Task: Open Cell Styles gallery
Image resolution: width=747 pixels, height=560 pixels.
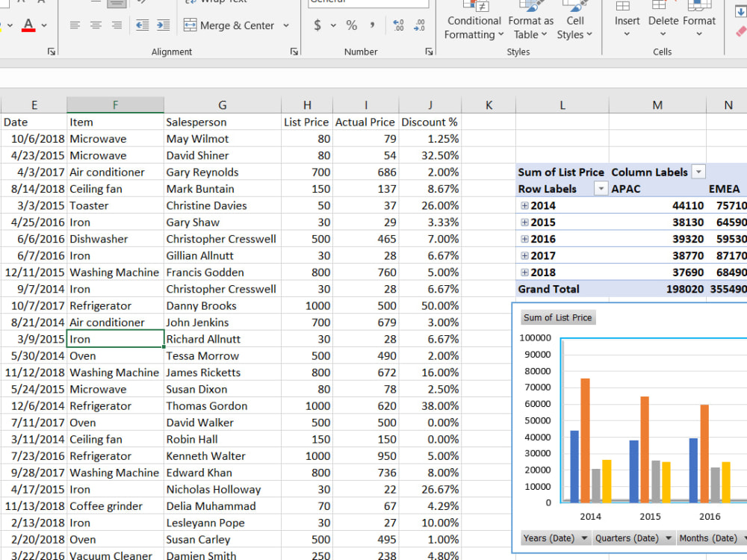Action: [x=574, y=21]
